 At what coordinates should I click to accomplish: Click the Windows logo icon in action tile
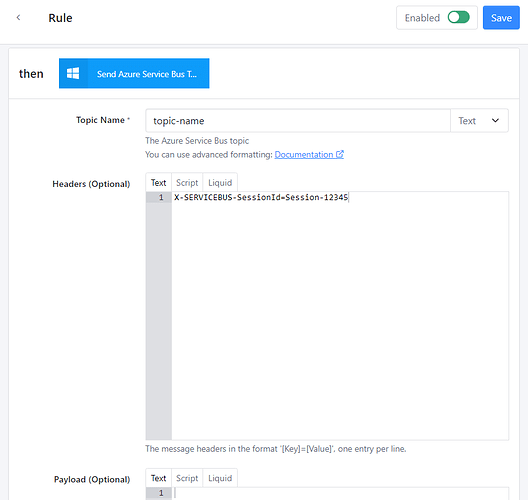[73, 73]
